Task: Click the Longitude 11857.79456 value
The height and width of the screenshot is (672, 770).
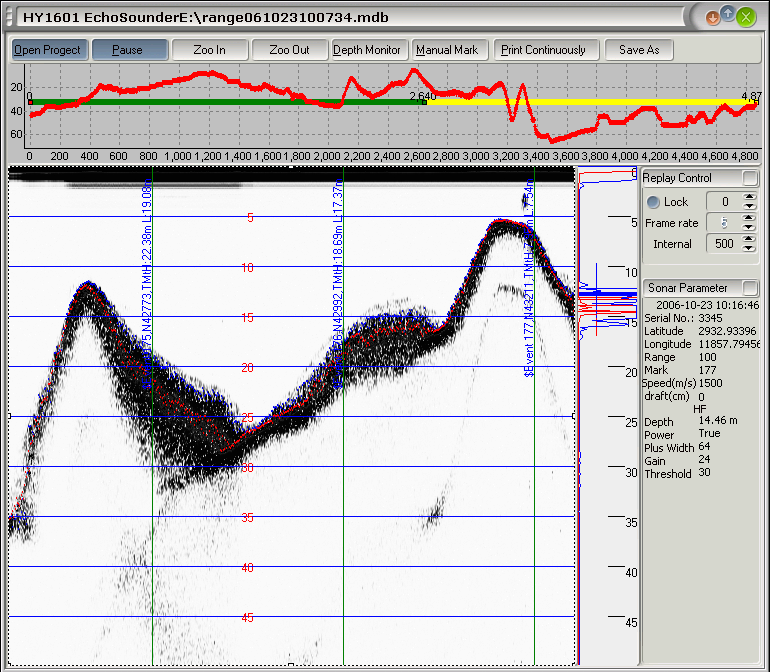Action: 728,344
